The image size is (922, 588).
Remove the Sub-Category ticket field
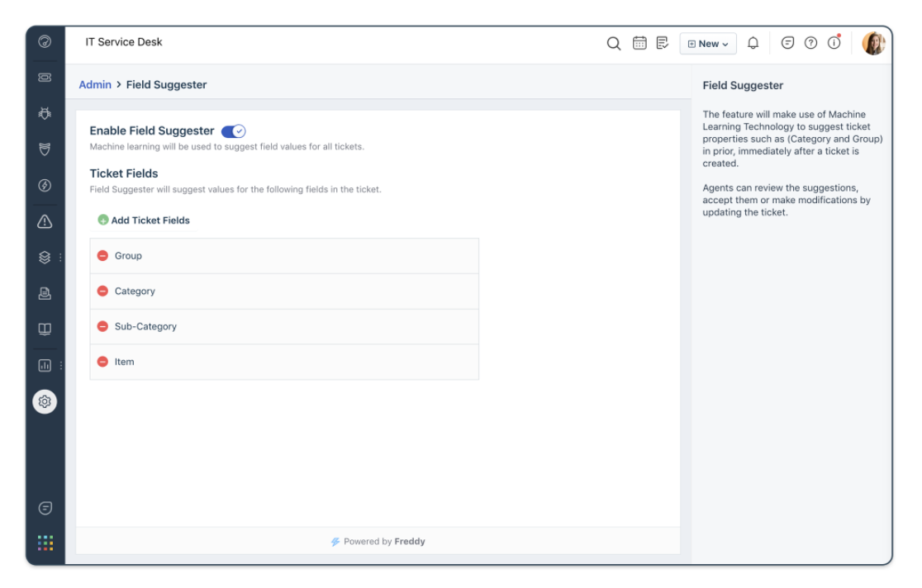[x=103, y=326]
